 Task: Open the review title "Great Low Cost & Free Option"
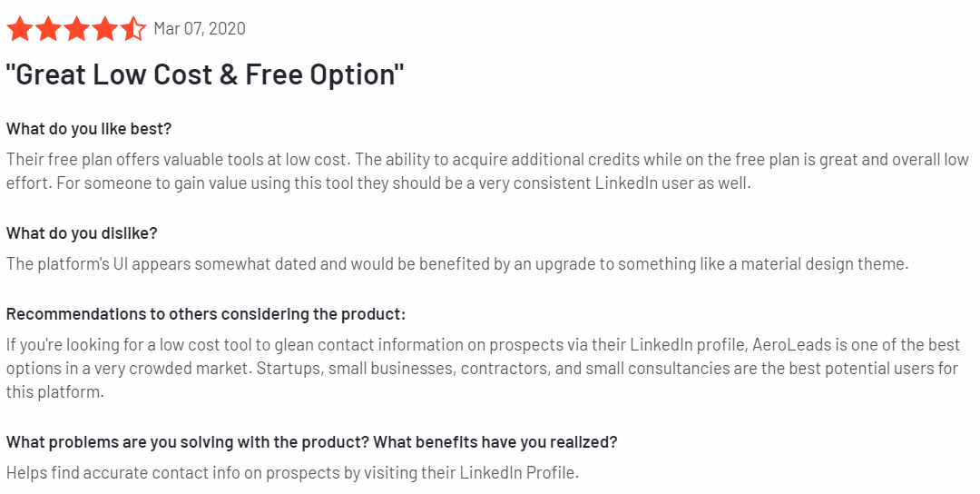coord(205,74)
